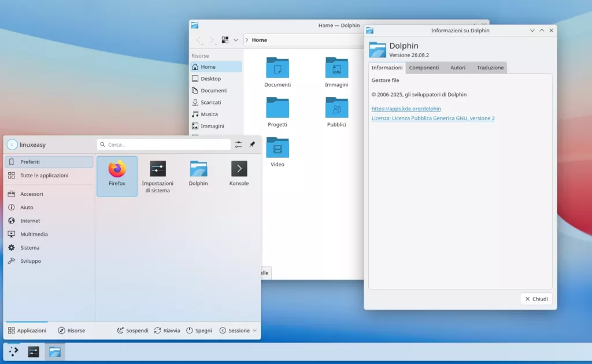Open Impostazioni di sistema from favorites
The image size is (592, 364).
tap(157, 176)
